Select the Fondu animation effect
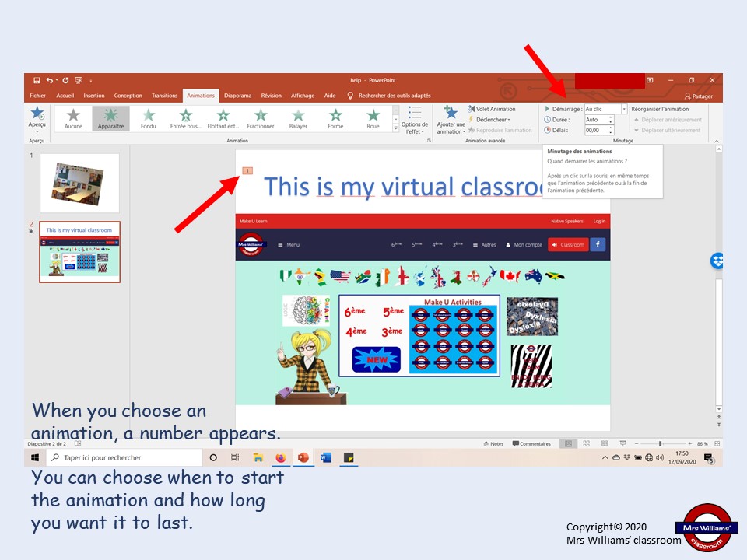Viewport: 747px width, 560px height. pos(148,118)
